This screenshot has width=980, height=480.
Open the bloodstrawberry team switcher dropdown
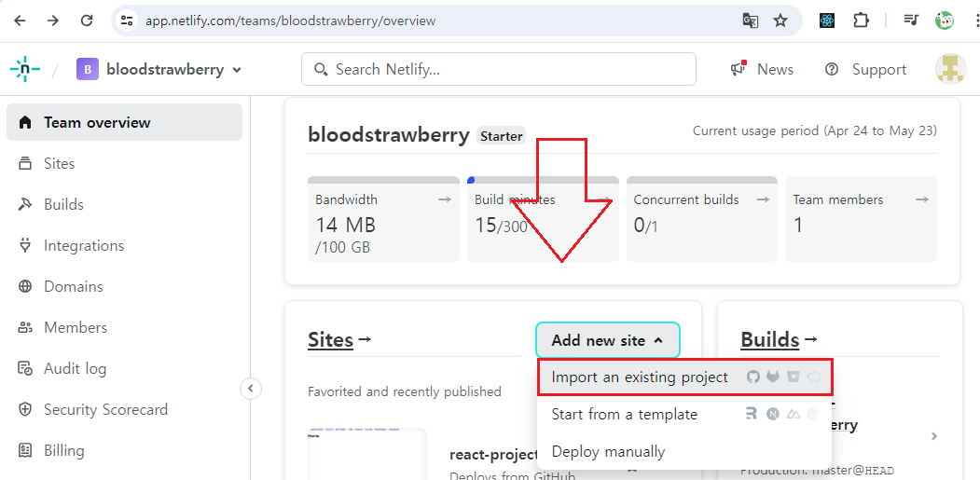(x=159, y=69)
